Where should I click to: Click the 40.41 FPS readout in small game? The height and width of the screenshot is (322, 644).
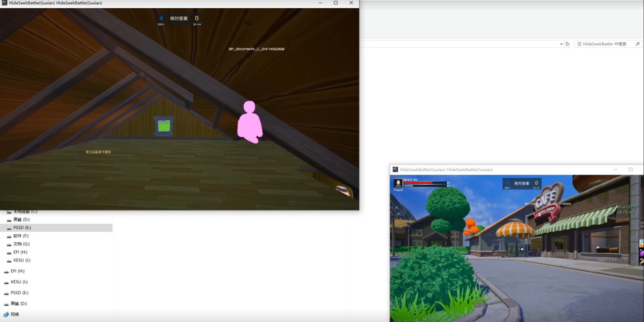[x=626, y=207]
